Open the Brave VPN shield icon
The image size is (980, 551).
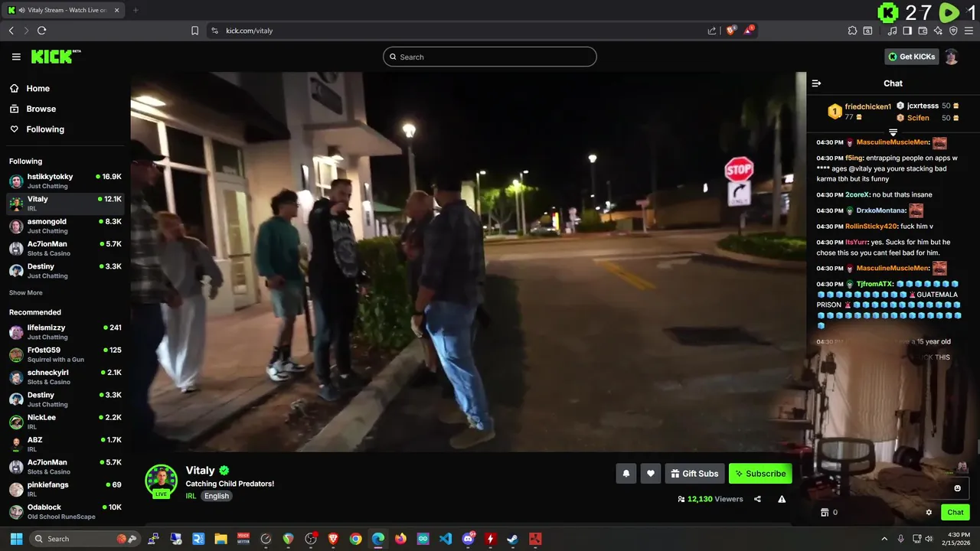(x=953, y=31)
